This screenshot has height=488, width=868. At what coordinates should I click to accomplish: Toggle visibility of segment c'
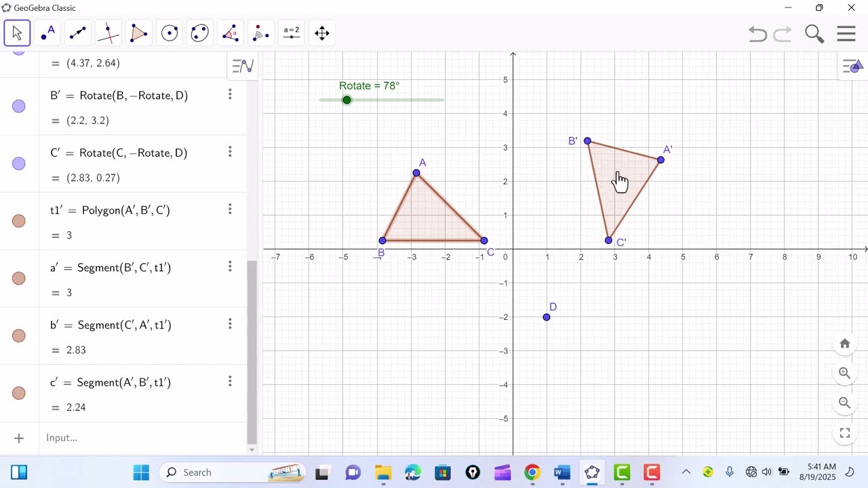[x=19, y=393]
